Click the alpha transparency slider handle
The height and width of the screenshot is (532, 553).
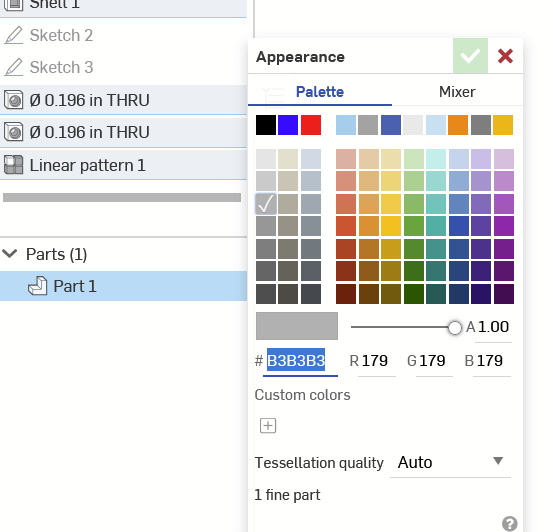[x=455, y=327]
